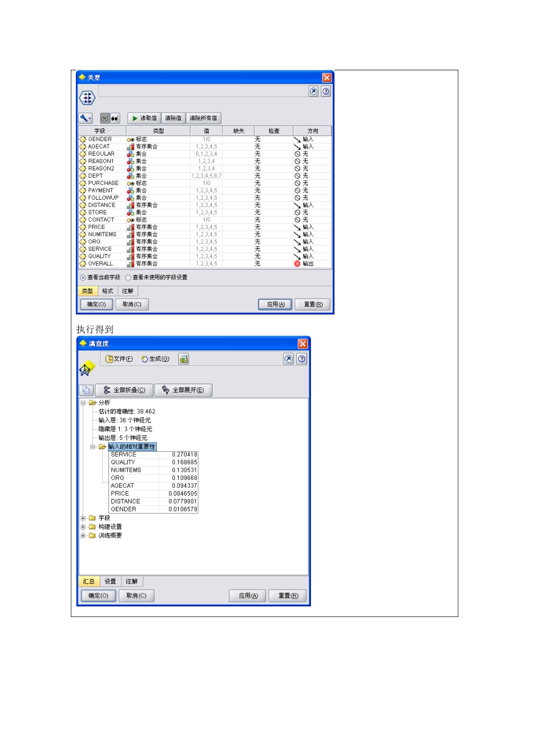Click the help question mark in 类型 window

[x=326, y=91]
